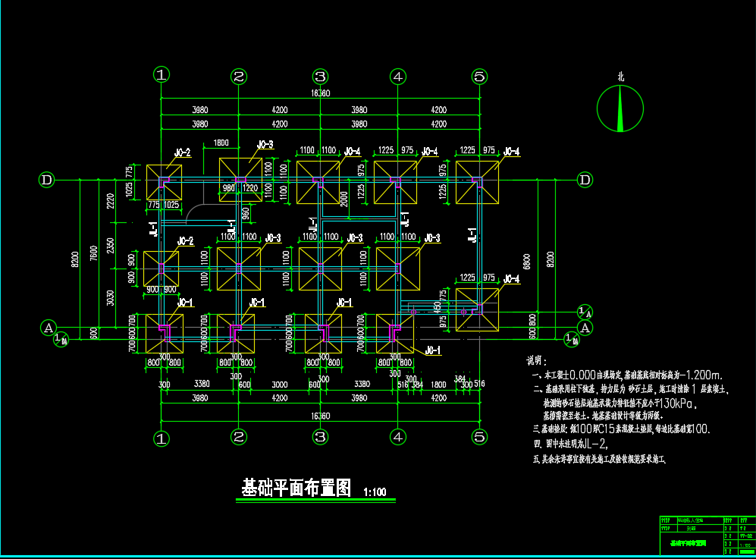The image size is (756, 559).
Task: Select top grid bubble 1
Action: point(162,75)
